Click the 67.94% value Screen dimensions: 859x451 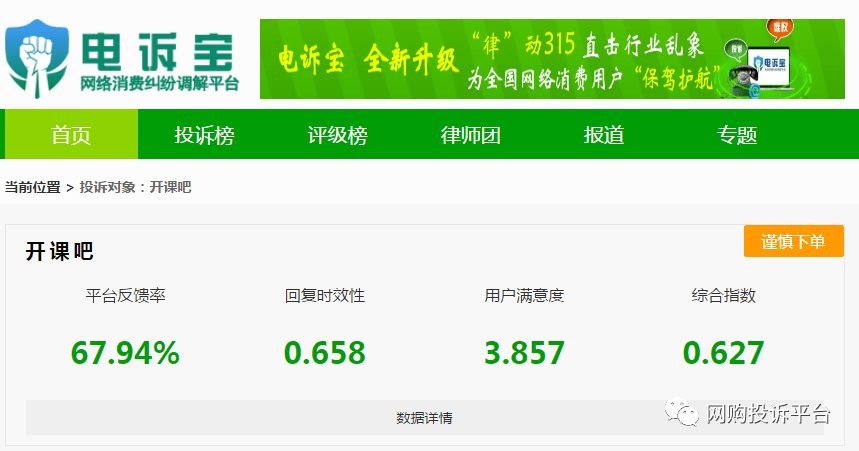125,352
